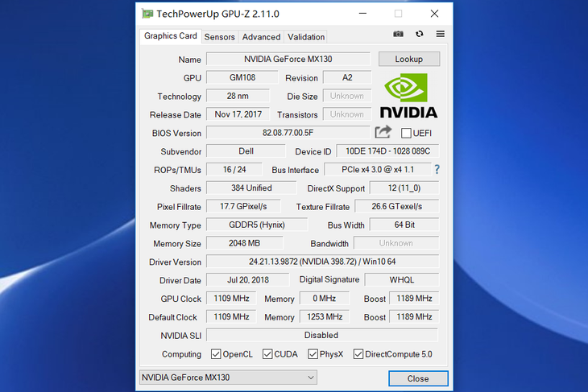Switch to the Sensors tab

tap(219, 37)
